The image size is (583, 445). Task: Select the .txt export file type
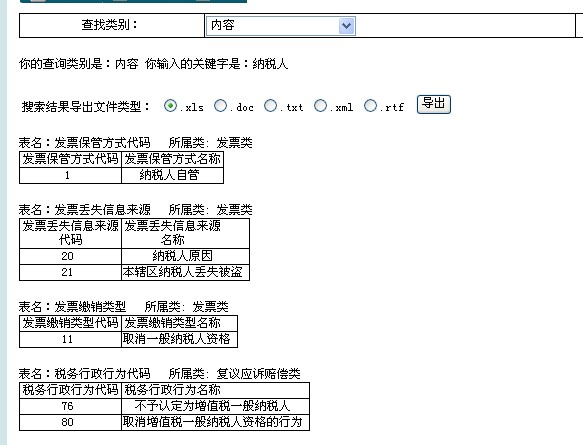coord(270,106)
